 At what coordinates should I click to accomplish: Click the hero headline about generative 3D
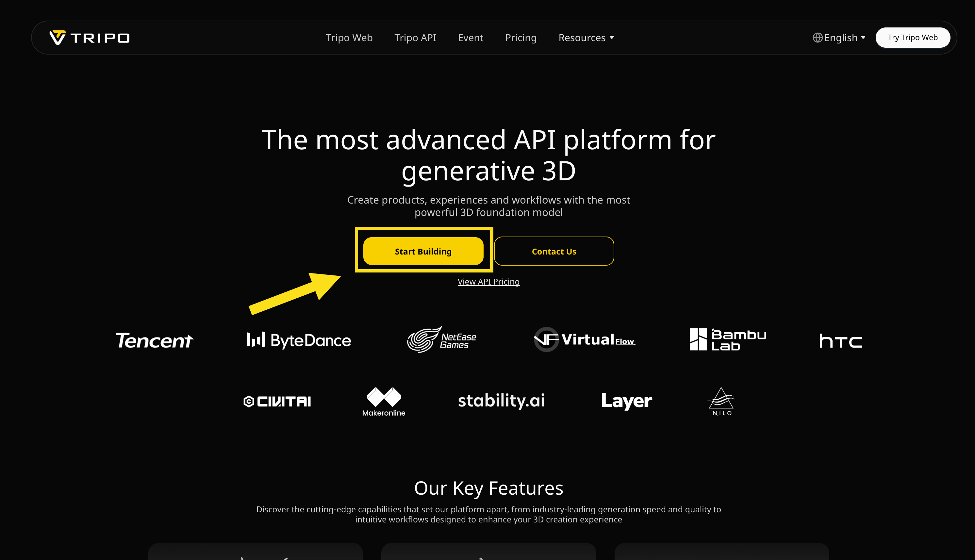click(488, 155)
